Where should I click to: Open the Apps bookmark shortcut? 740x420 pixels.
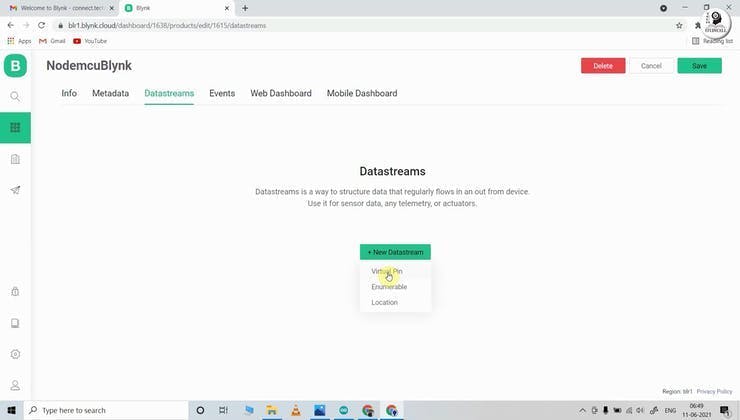[19, 41]
